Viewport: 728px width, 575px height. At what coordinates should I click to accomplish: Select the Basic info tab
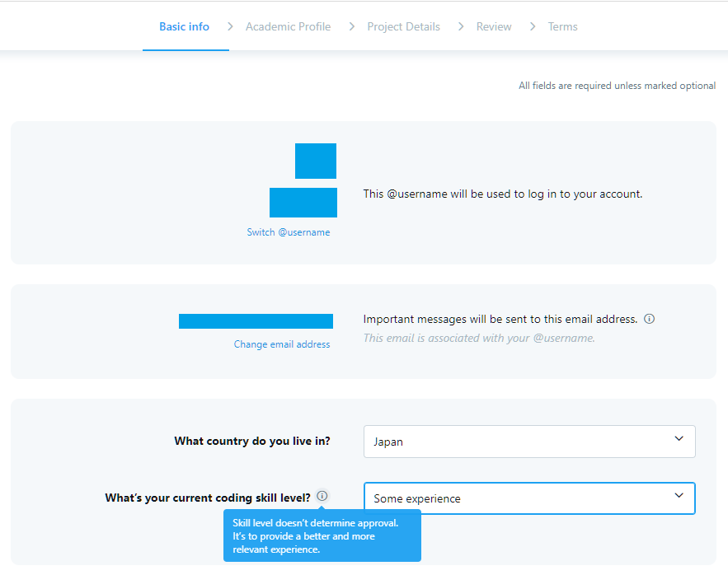(185, 27)
